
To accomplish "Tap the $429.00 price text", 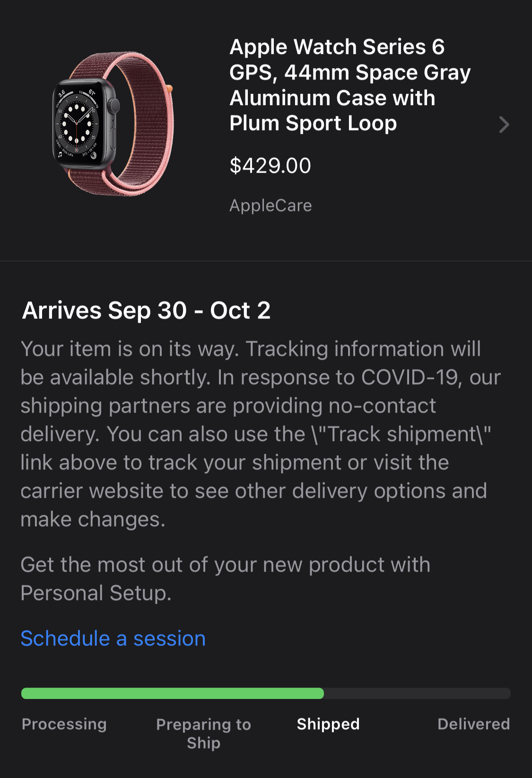I will pyautogui.click(x=270, y=165).
